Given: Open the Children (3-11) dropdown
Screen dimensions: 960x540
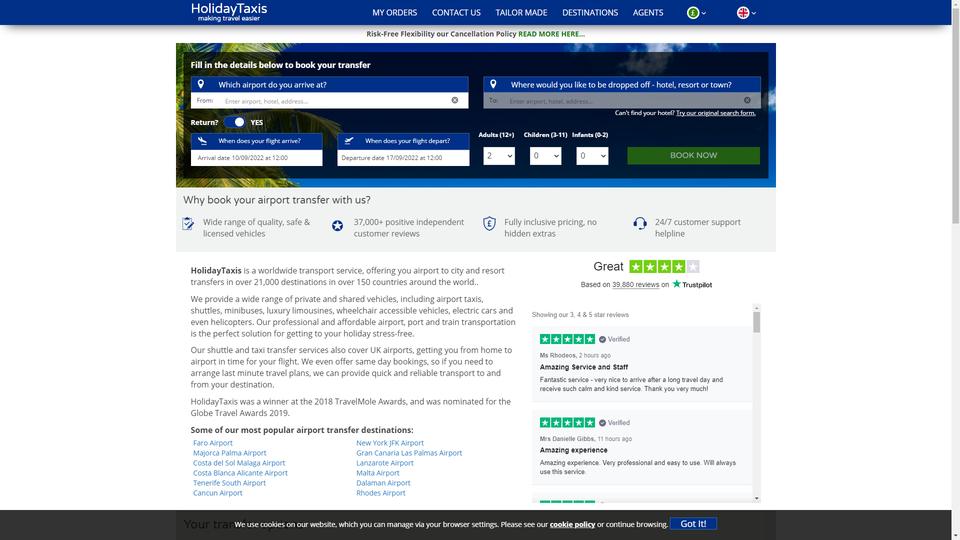Looking at the screenshot, I should pos(546,156).
